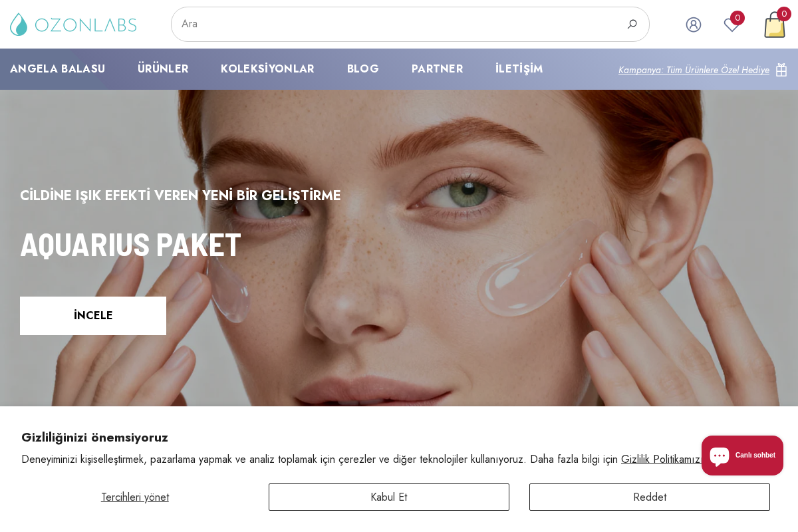Open the wishlist heart icon
798x532 pixels.
pyautogui.click(x=732, y=25)
